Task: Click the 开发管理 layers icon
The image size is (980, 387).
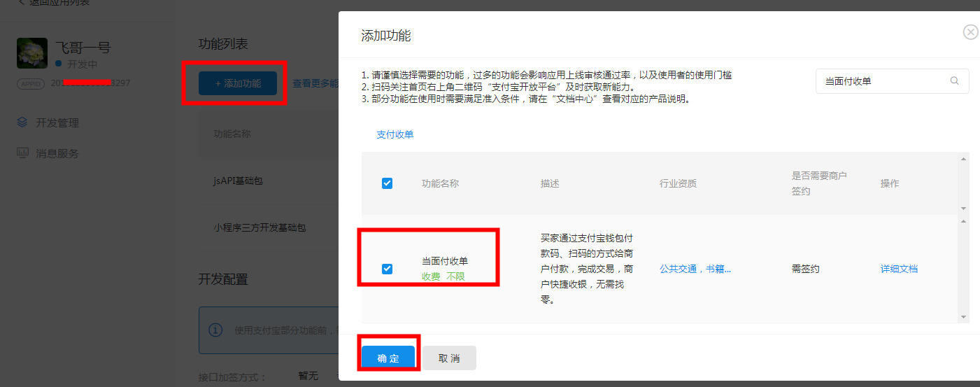Action: [22, 122]
